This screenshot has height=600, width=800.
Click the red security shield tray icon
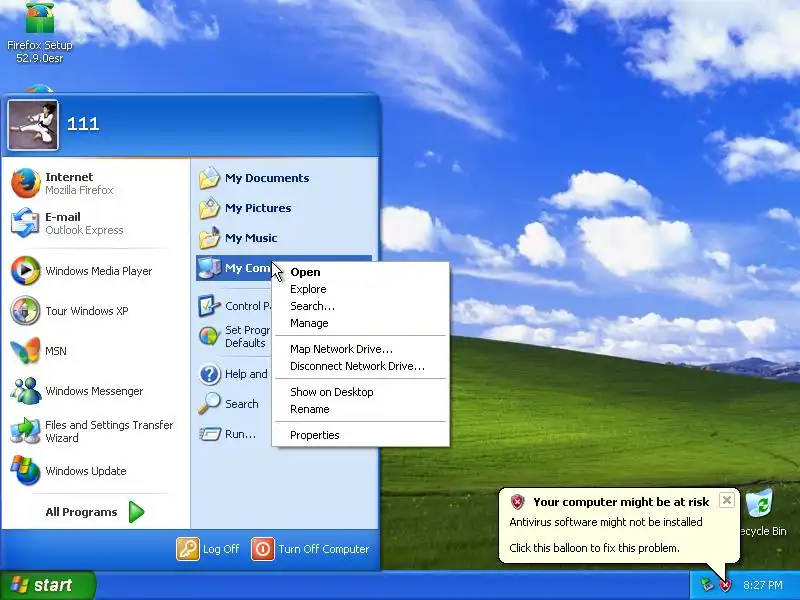(724, 585)
